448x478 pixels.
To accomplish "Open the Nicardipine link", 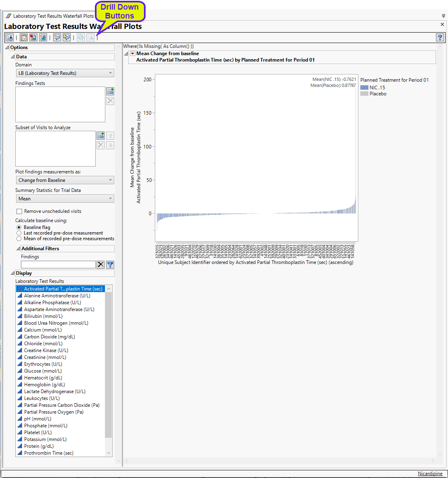I will coord(430,474).
